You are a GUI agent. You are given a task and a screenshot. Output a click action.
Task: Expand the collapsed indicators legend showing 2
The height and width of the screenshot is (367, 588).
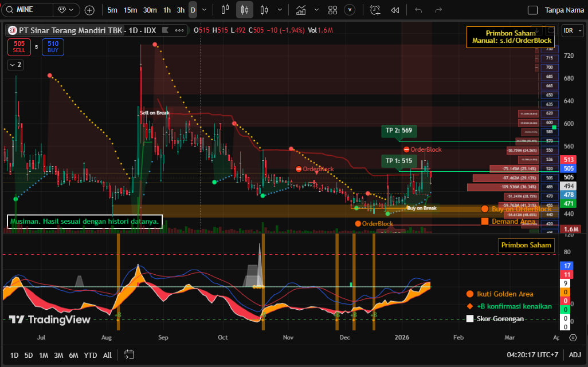(x=15, y=65)
